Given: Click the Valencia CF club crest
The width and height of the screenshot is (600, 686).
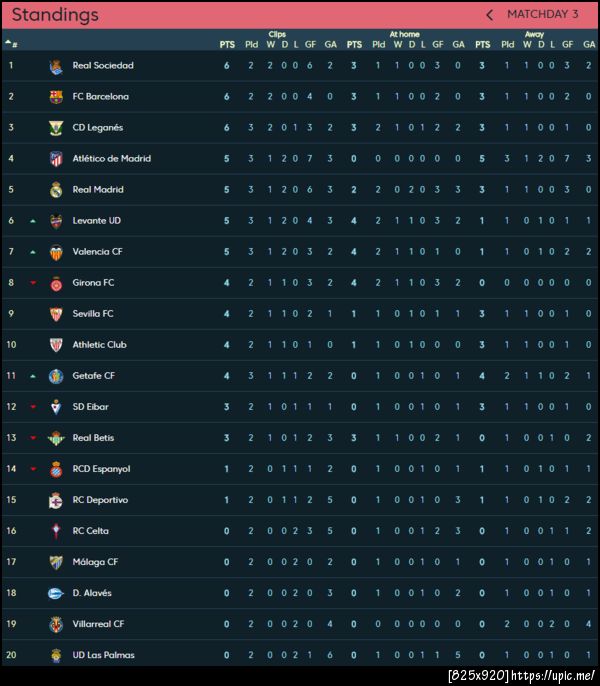Looking at the screenshot, I should coord(56,252).
